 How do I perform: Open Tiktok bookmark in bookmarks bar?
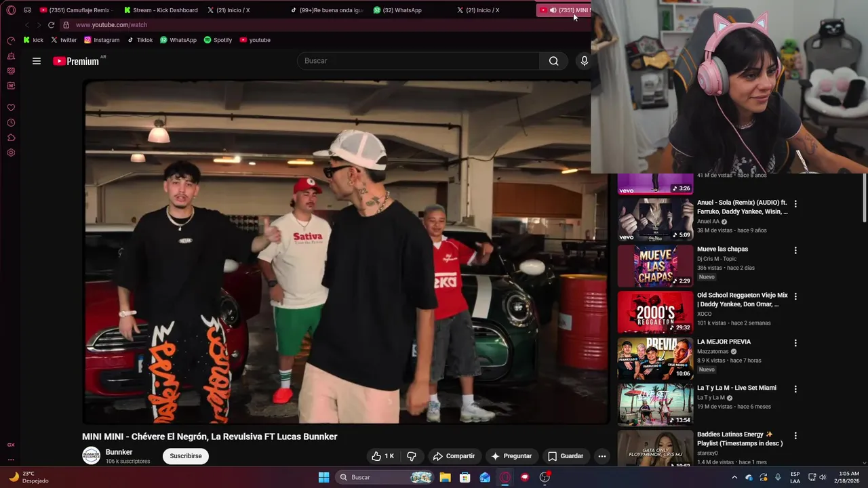[140, 40]
